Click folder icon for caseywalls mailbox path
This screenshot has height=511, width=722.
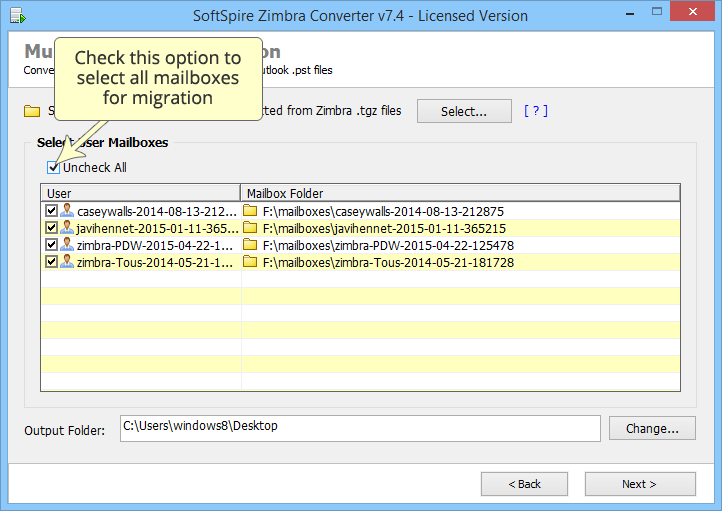coord(250,211)
